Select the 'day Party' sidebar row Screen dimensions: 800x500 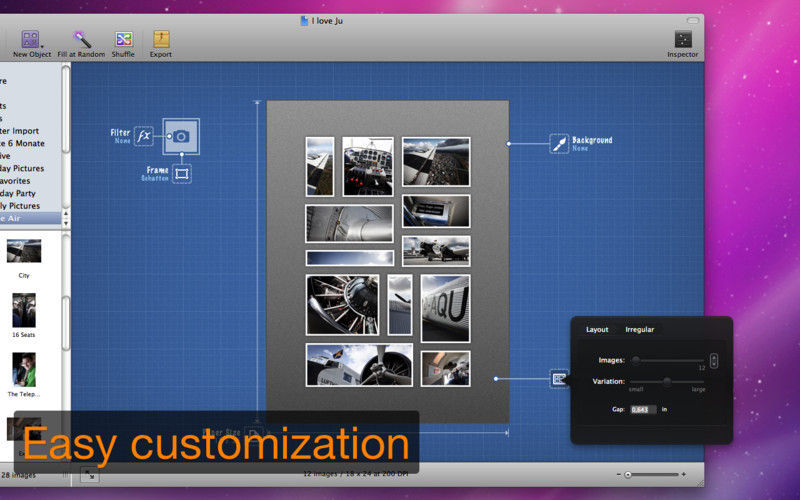31,193
